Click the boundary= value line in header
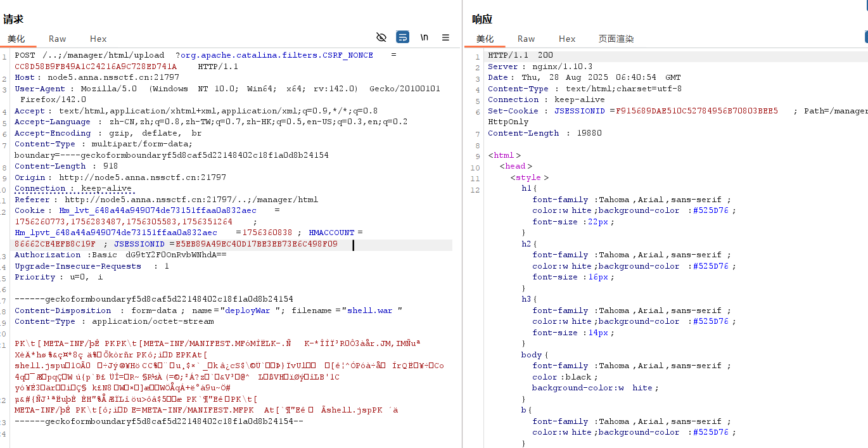The height and width of the screenshot is (448, 868). pyautogui.click(x=172, y=155)
